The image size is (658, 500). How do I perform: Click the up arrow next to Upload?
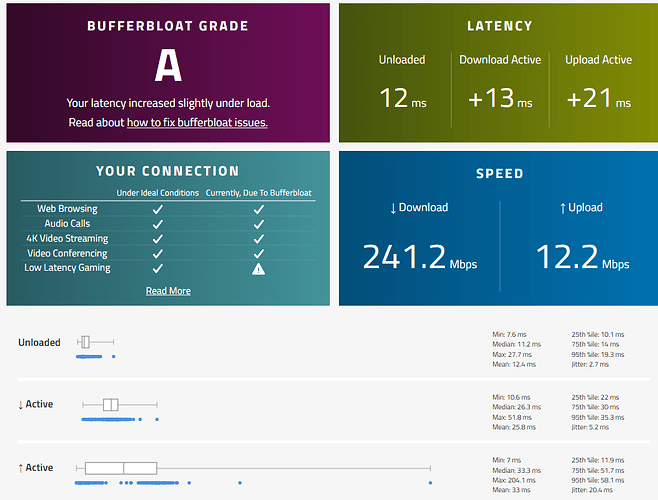563,208
